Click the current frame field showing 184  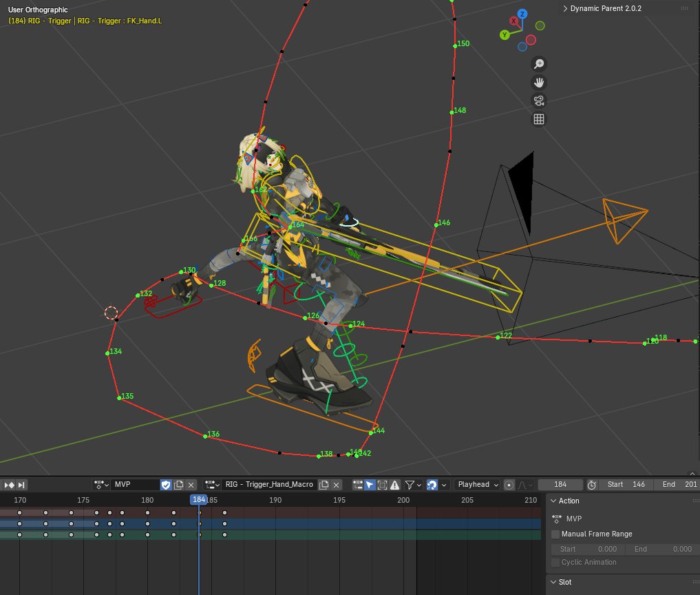[x=560, y=485]
